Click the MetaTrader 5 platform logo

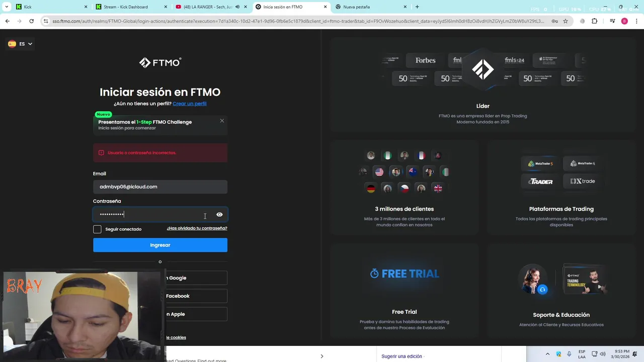[540, 163]
